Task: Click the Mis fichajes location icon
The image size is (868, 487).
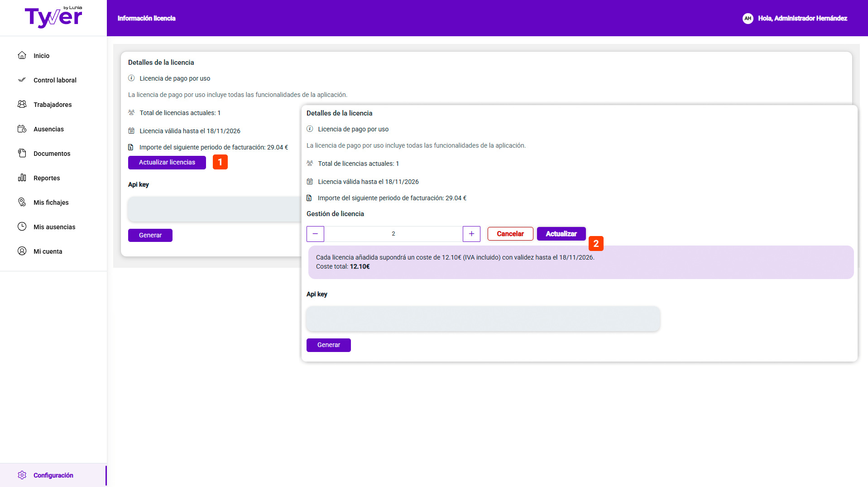Action: click(x=22, y=202)
